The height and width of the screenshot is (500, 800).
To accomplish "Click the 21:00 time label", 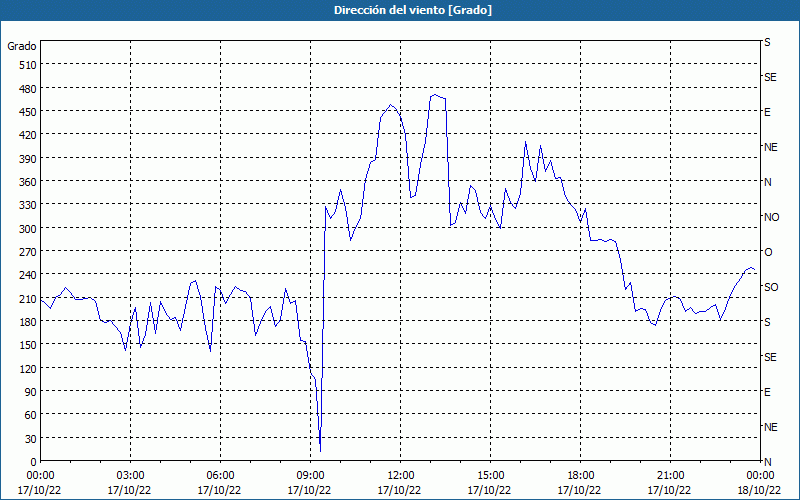I will coord(670,476).
